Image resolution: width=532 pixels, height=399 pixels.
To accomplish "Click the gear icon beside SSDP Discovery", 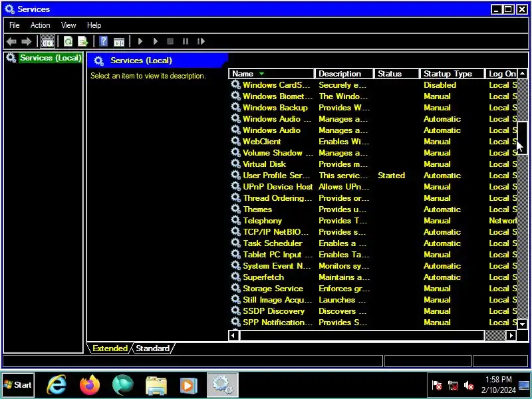I will pos(235,311).
